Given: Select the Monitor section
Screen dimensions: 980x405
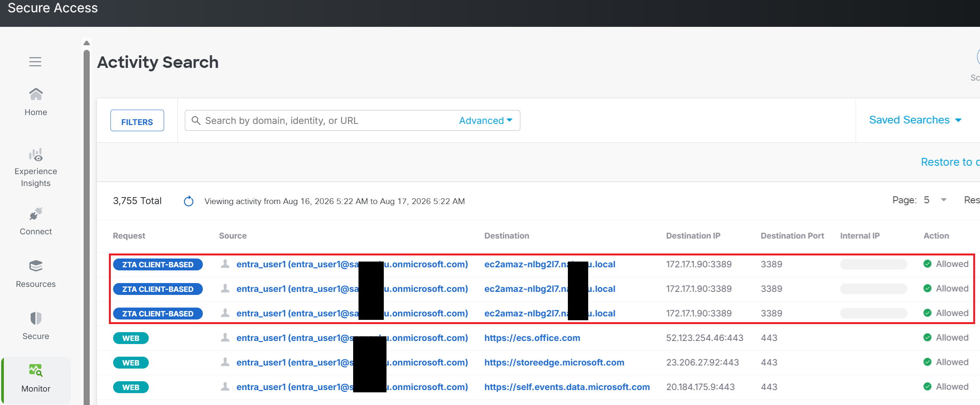Looking at the screenshot, I should point(36,379).
